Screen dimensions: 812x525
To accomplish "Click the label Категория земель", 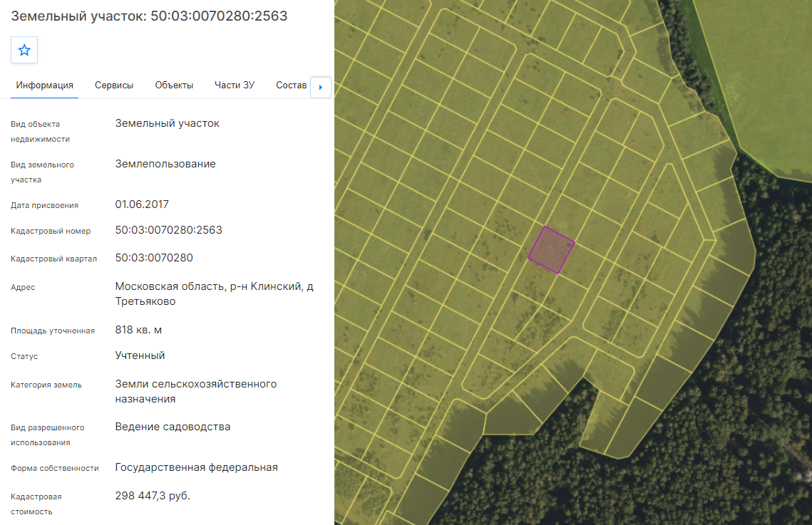I will pos(46,385).
